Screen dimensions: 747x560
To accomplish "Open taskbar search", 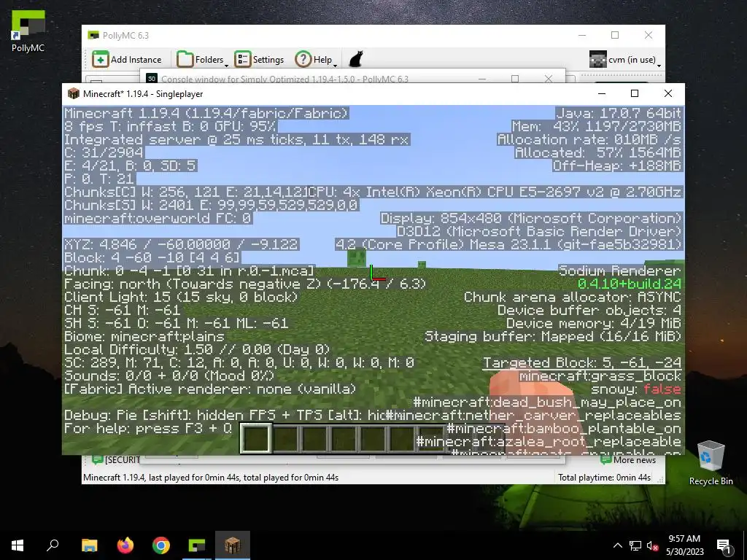I will pyautogui.click(x=53, y=545).
